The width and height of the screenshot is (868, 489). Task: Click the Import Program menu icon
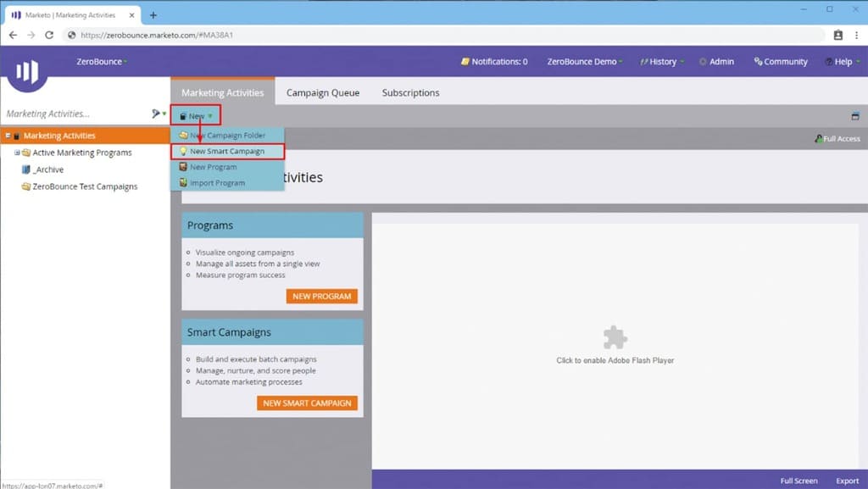tap(183, 182)
